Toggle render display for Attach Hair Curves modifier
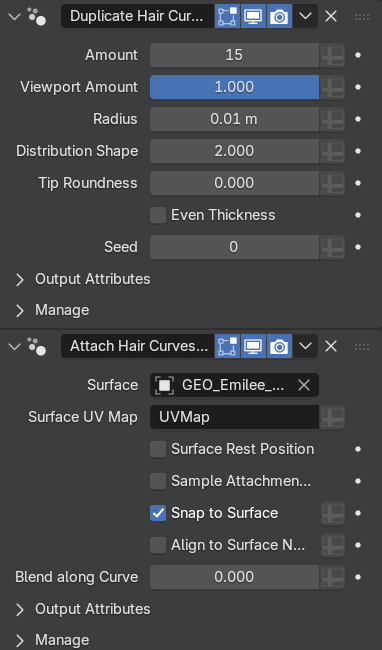The height and width of the screenshot is (650, 382). point(279,347)
